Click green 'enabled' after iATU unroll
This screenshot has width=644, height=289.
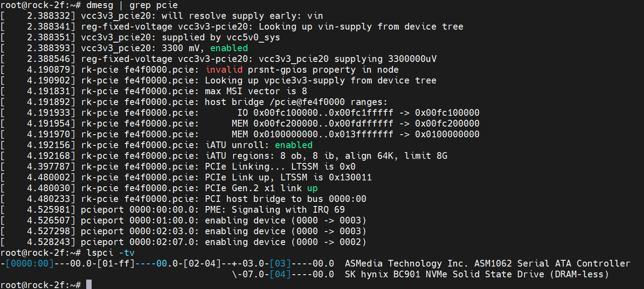(294, 145)
